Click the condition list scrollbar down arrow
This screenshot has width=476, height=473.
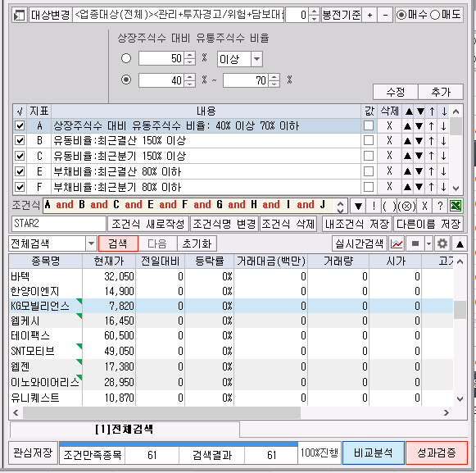(456, 189)
